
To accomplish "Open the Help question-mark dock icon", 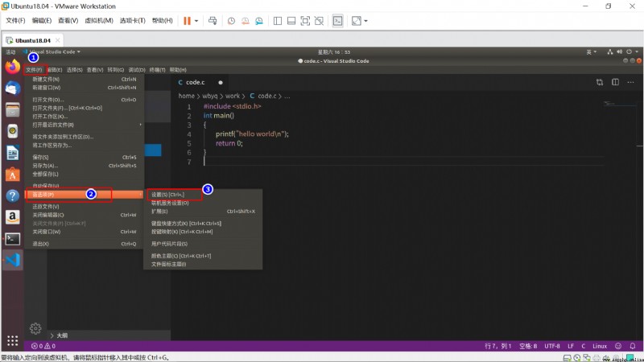I will 12,195.
